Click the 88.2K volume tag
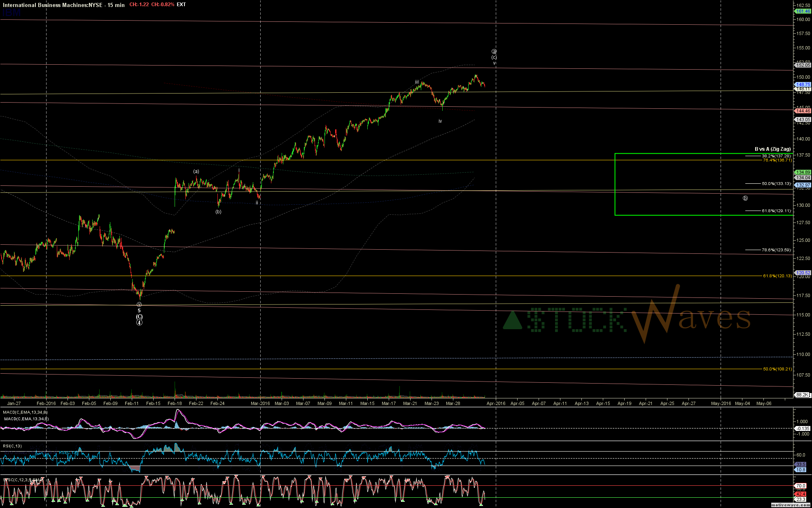Viewport: 812px width, 508px height. pyautogui.click(x=802, y=395)
